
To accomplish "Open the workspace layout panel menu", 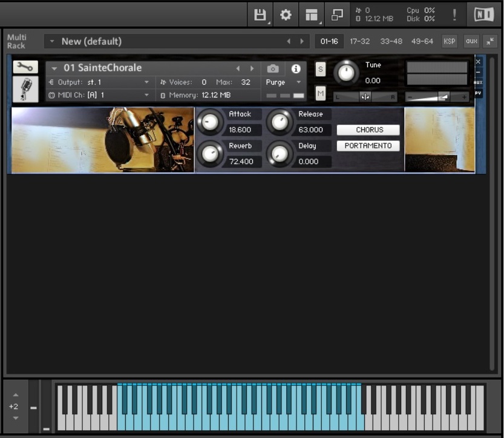I will point(312,15).
